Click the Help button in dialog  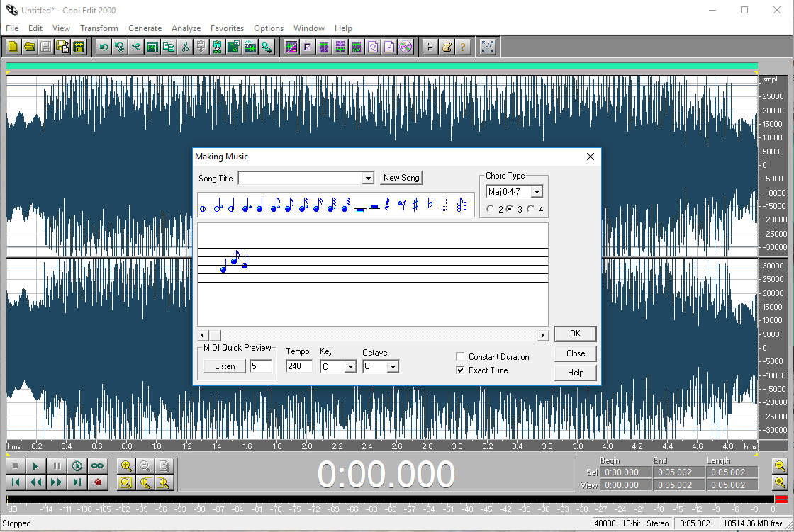click(x=575, y=373)
